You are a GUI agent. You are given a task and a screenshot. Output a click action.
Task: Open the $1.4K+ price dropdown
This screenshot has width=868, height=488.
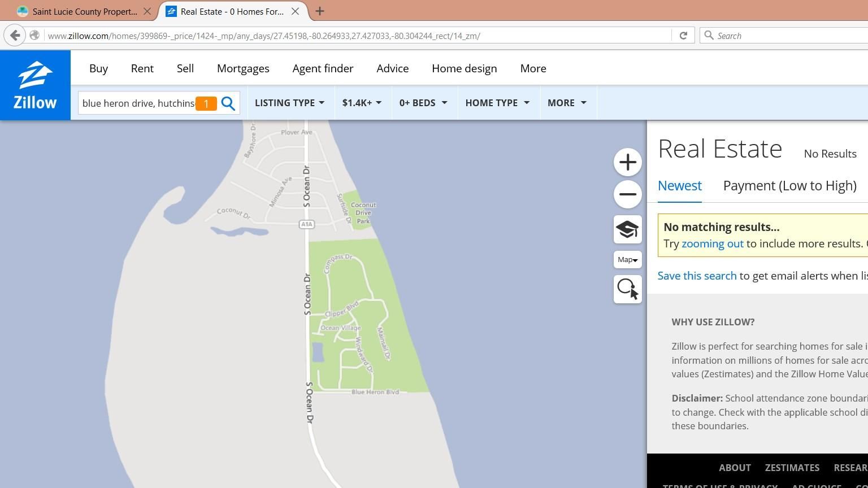click(x=362, y=103)
